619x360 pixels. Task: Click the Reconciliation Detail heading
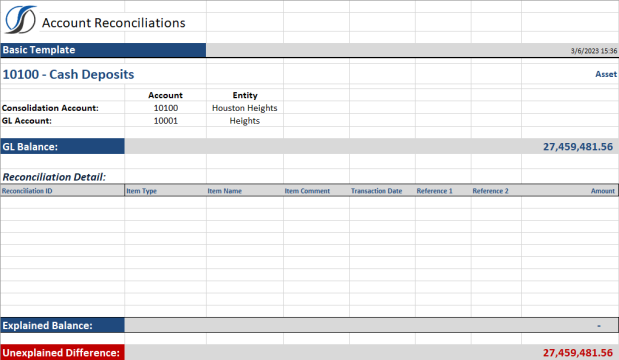pos(54,177)
